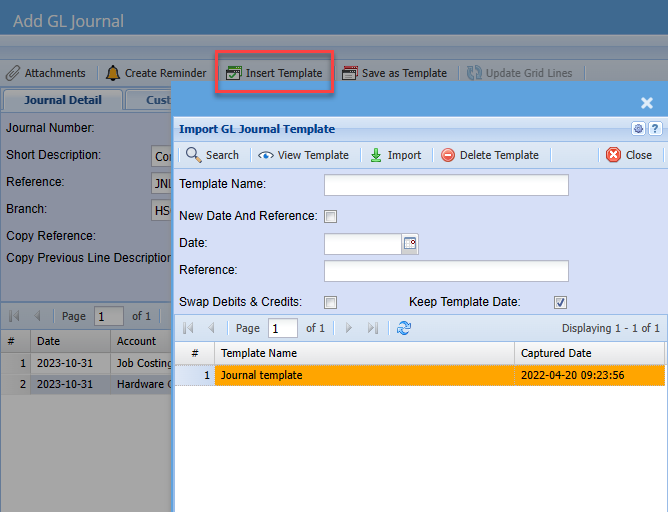668x512 pixels.
Task: Click Import green arrow button
Action: tap(395, 155)
